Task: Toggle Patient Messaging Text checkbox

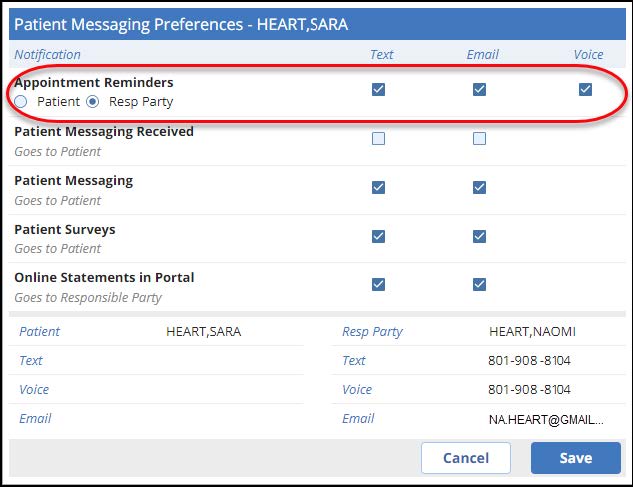Action: click(x=378, y=187)
